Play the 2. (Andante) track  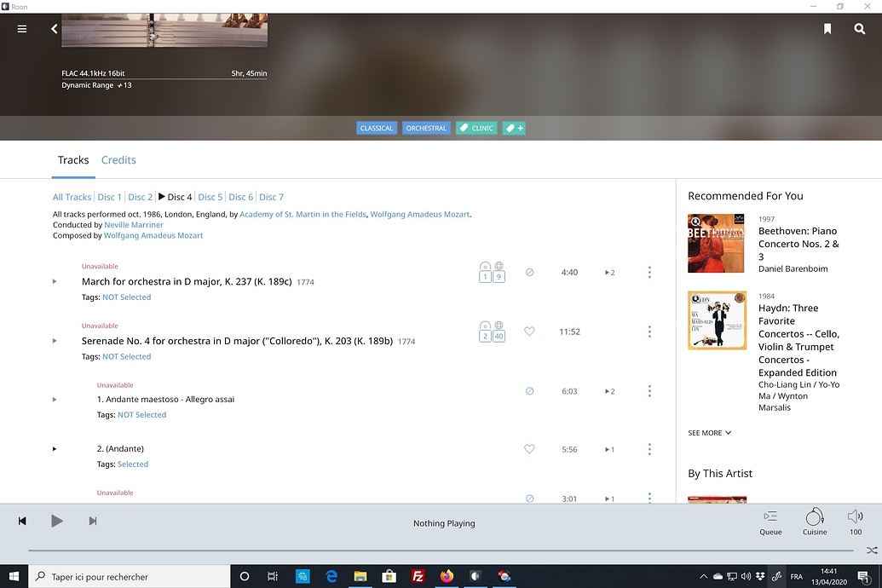(55, 449)
